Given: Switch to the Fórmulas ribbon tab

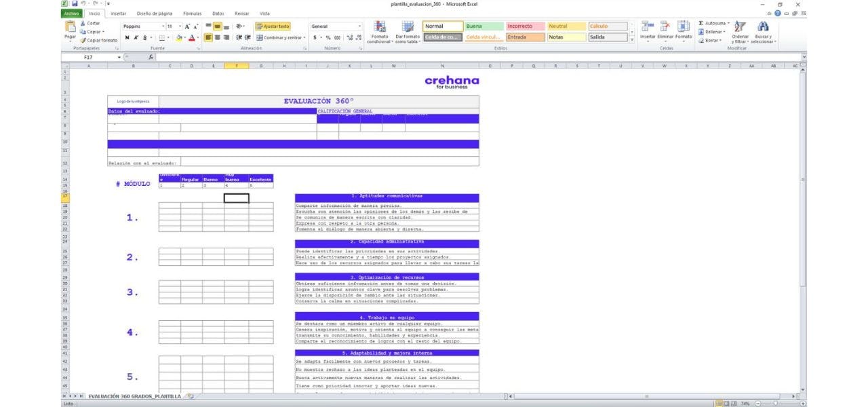Looking at the screenshot, I should pyautogui.click(x=192, y=13).
